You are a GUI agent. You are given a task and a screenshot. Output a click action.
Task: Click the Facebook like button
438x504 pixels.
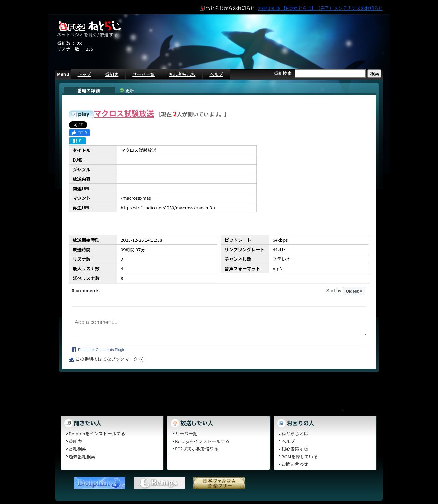coord(79,133)
